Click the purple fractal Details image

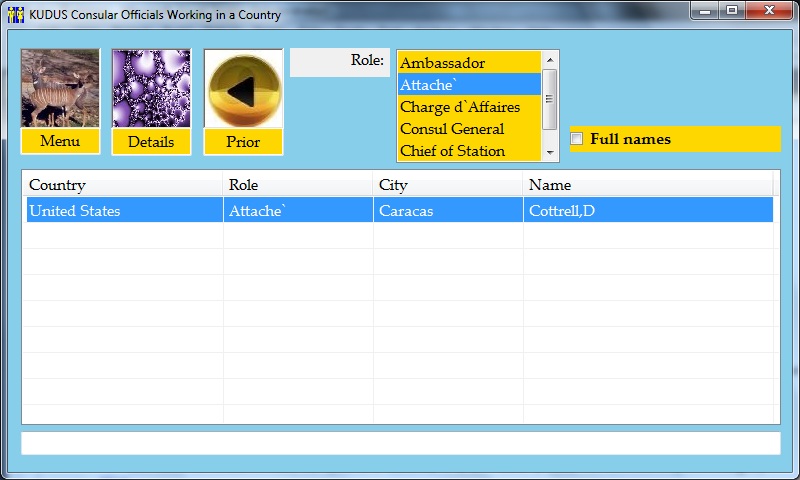151,88
